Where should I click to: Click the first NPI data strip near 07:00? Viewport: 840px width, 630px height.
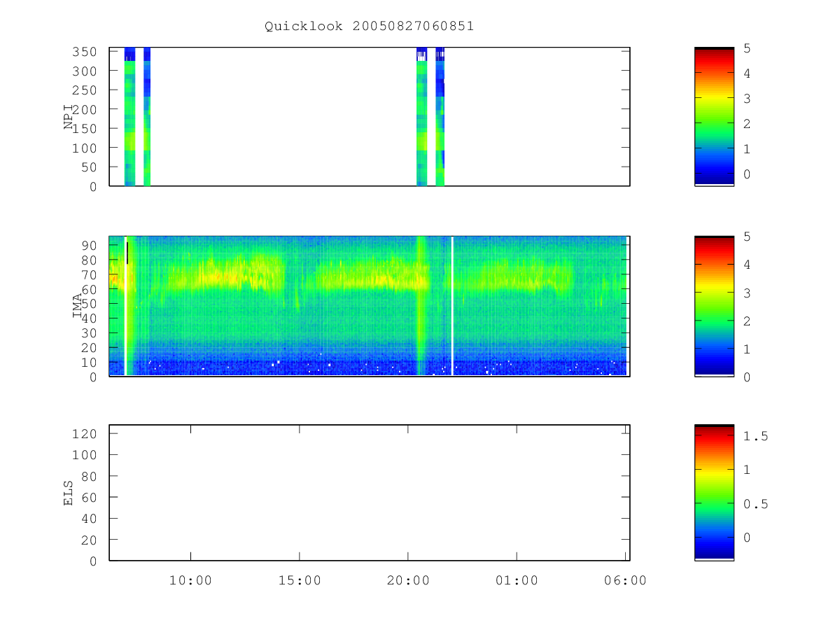[129, 116]
